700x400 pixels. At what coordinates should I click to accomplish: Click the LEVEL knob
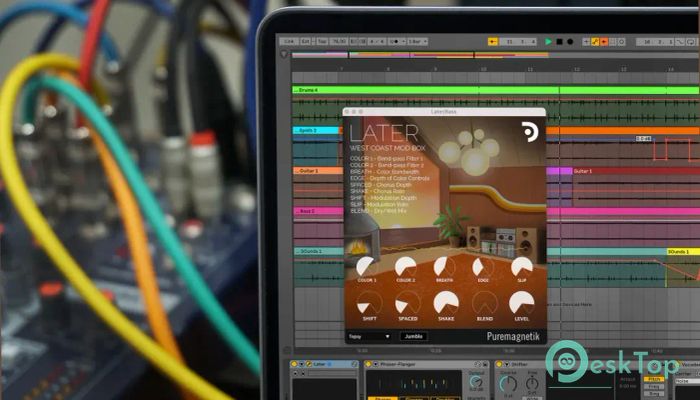521,304
